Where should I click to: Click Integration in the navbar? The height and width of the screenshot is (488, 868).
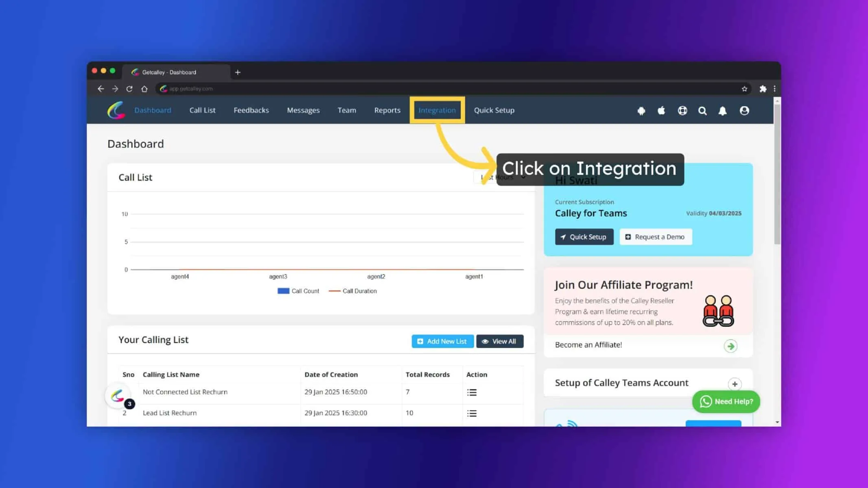tap(437, 110)
